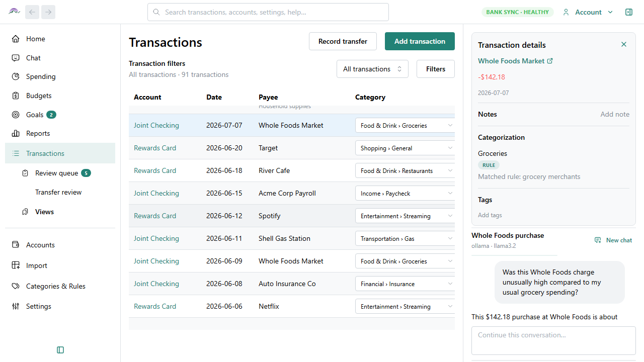Click the Review queue count badge 5
Screen dimensions: 644x362
[x=86, y=173]
